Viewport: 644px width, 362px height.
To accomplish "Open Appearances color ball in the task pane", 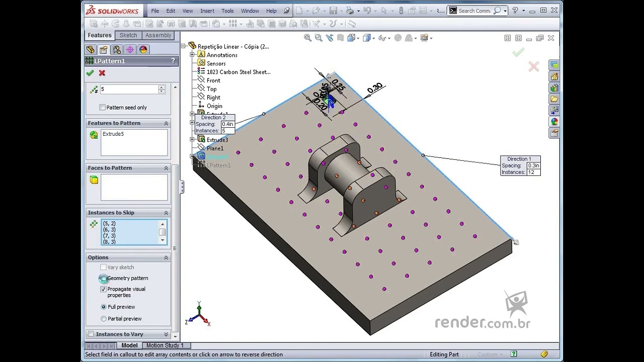I will click(554, 121).
